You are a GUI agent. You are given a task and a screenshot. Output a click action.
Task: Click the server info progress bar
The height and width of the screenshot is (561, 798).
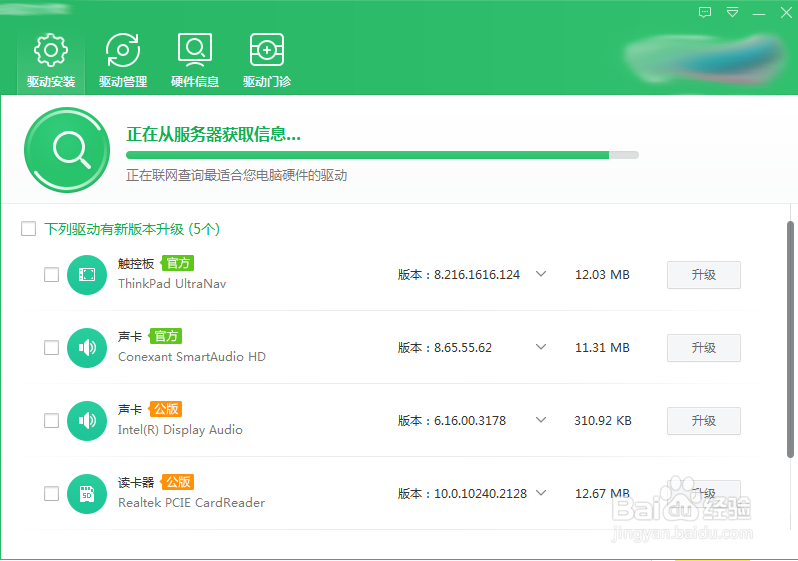(x=382, y=155)
